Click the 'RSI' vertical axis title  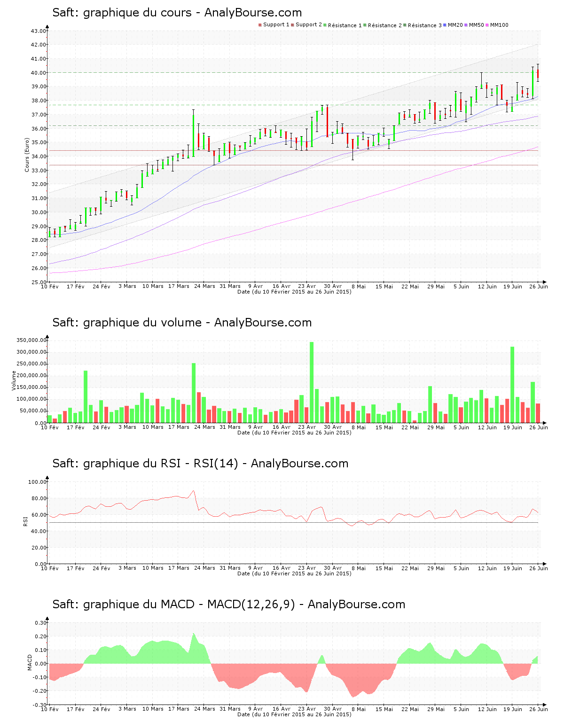click(x=25, y=521)
